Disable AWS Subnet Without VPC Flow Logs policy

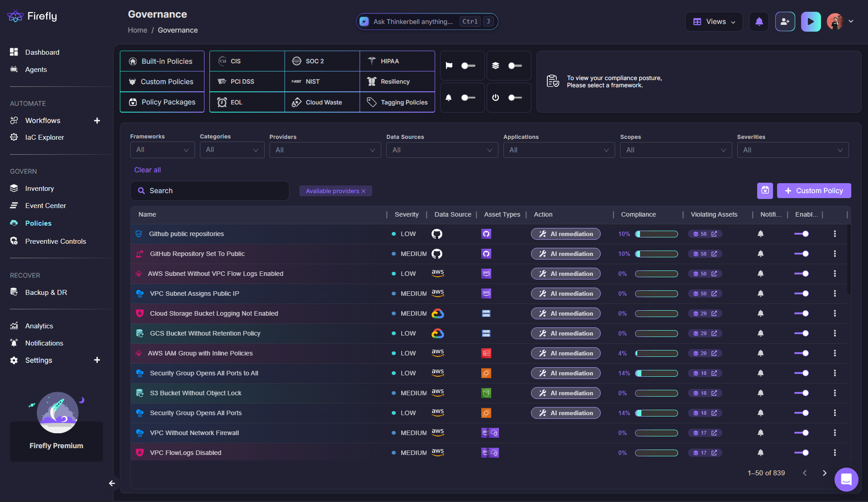point(802,274)
